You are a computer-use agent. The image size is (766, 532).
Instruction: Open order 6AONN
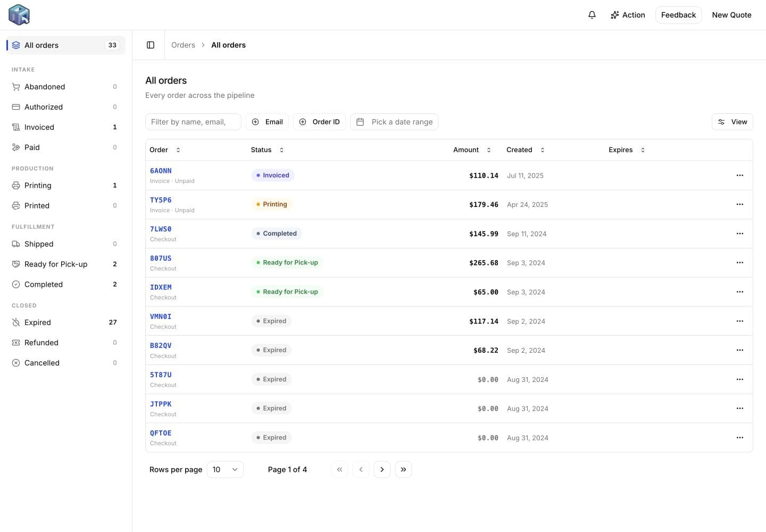tap(161, 171)
